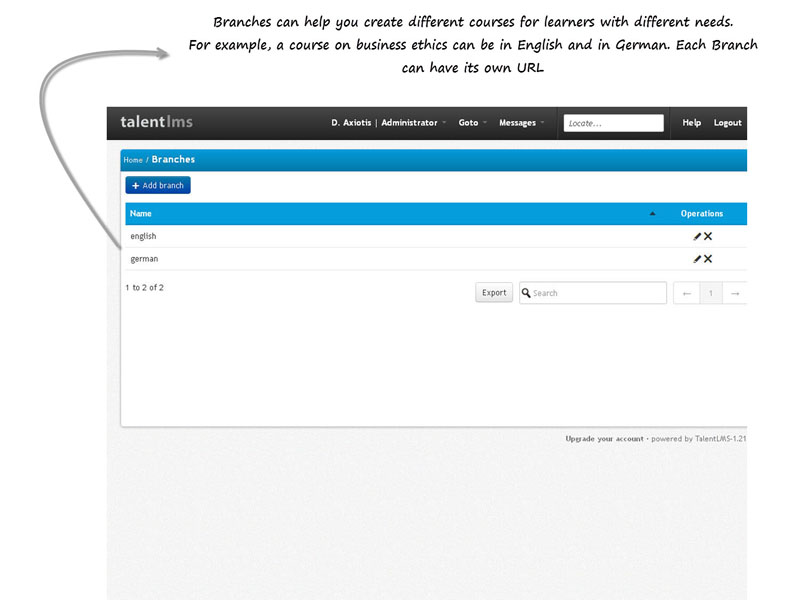800x600 pixels.
Task: Click the magnifier icon in Search box
Action: [x=526, y=293]
